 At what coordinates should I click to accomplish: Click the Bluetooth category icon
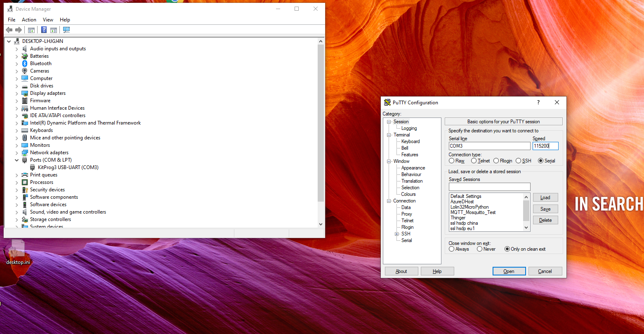point(25,64)
